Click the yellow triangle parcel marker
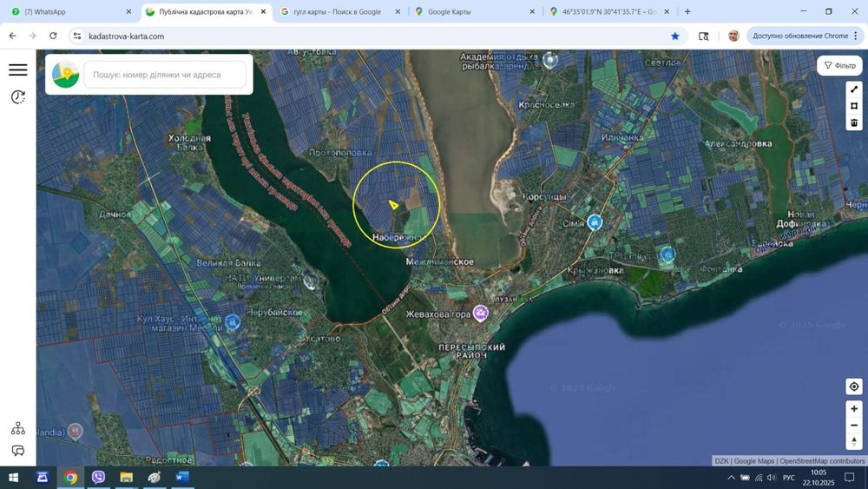This screenshot has width=868, height=489. (x=393, y=205)
